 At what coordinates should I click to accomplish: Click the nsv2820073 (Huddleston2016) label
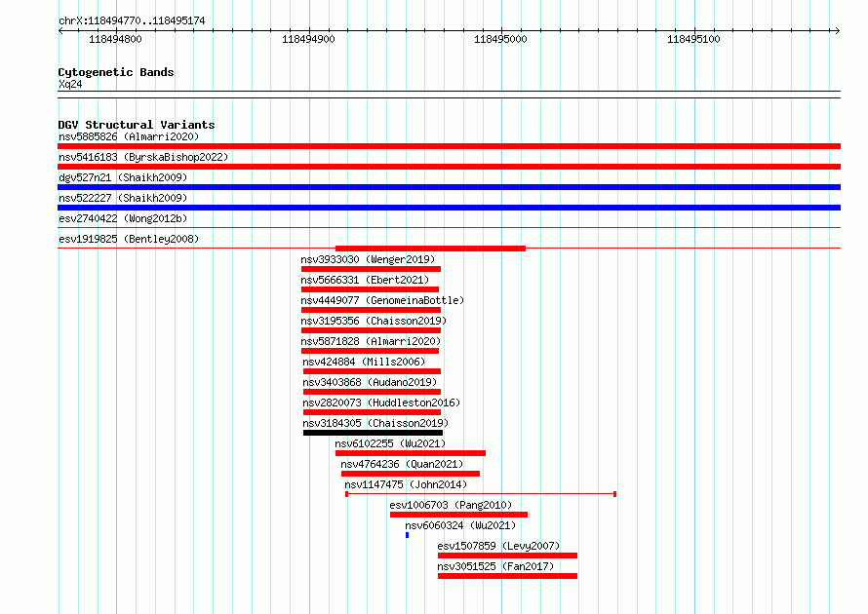381,403
